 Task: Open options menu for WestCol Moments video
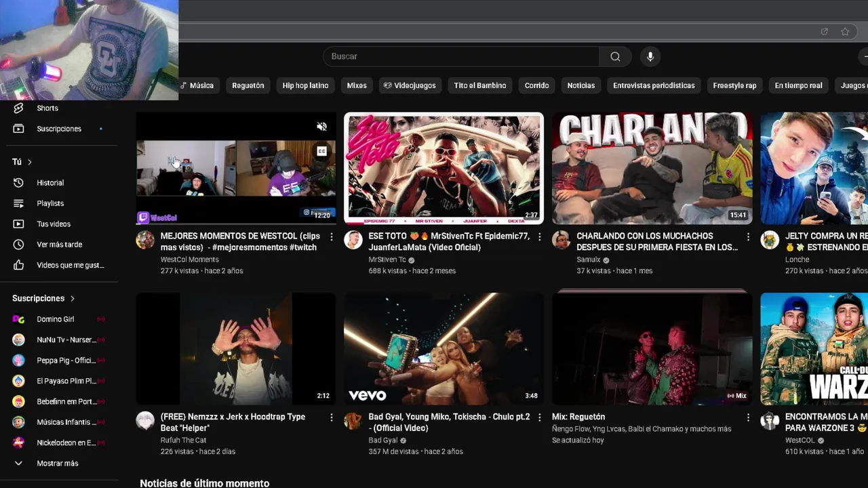[x=331, y=237]
